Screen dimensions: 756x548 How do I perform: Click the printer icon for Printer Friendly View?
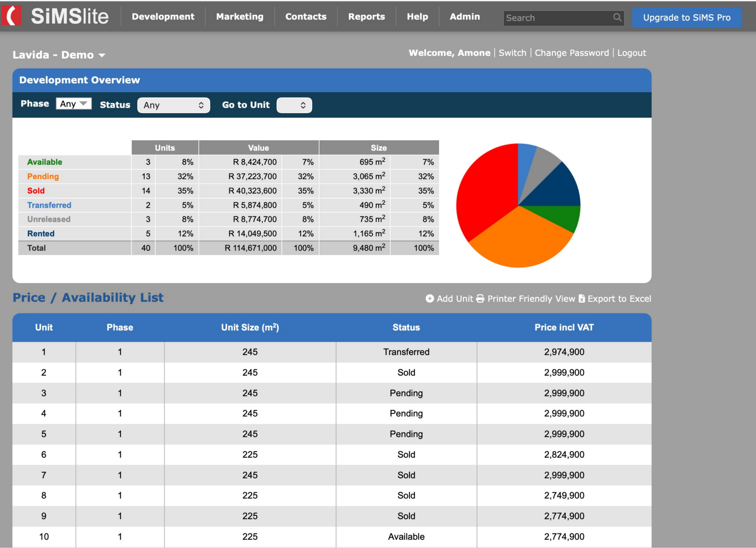coord(480,298)
